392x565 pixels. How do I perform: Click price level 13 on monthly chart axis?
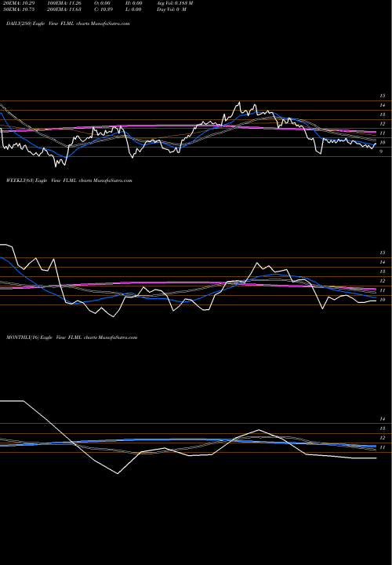383,428
